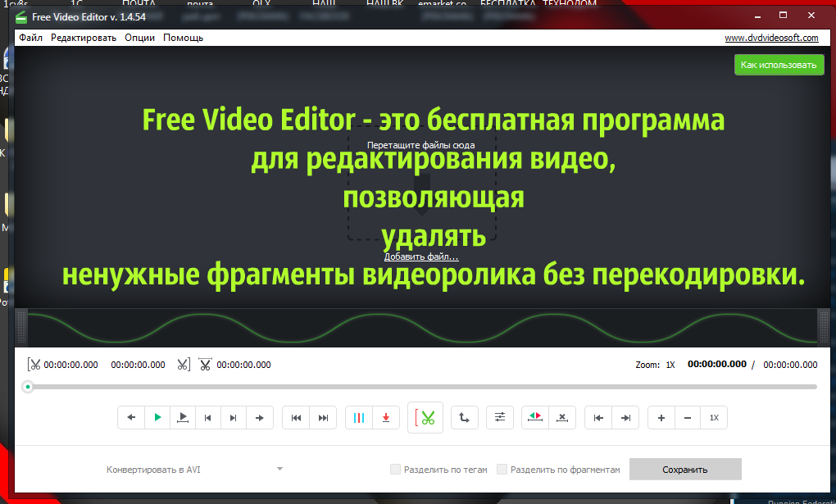
Task: Click the Zoom: 1X label
Action: pyautogui.click(x=655, y=365)
